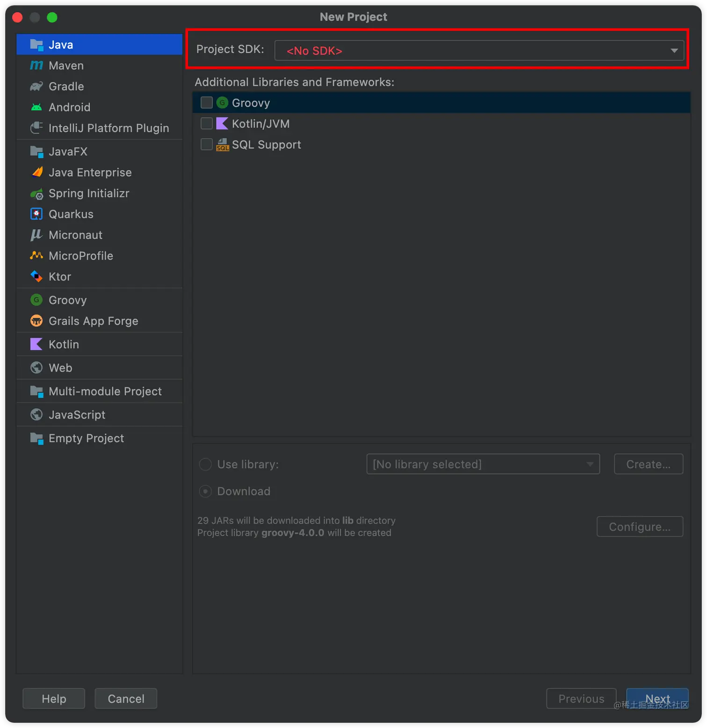This screenshot has height=728, width=707.
Task: Choose JavaFX project type
Action: click(99, 151)
